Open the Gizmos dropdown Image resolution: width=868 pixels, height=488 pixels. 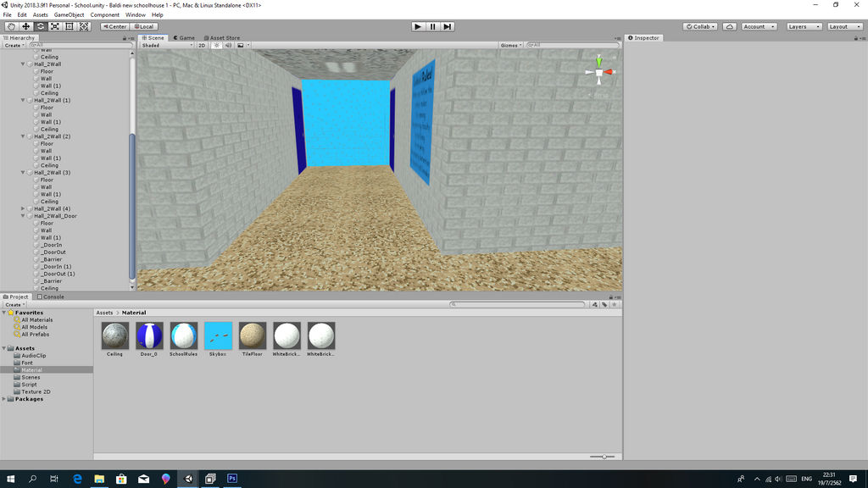coord(511,46)
